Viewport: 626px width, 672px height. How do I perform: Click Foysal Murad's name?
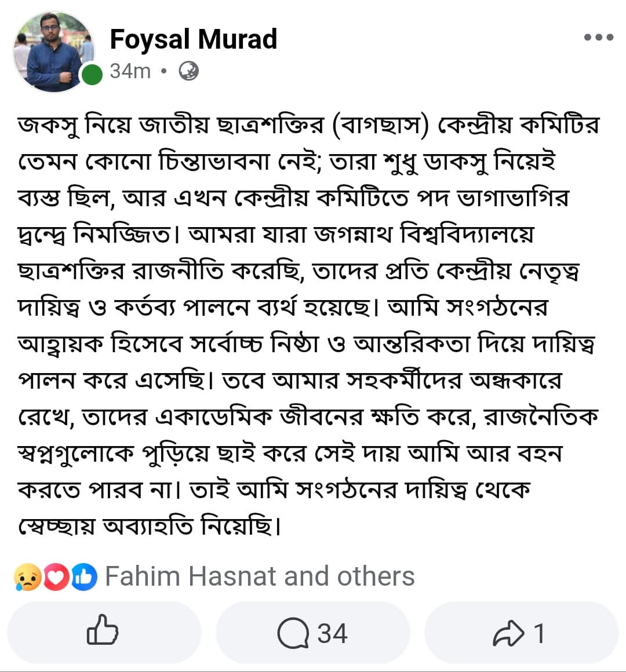[x=194, y=39]
